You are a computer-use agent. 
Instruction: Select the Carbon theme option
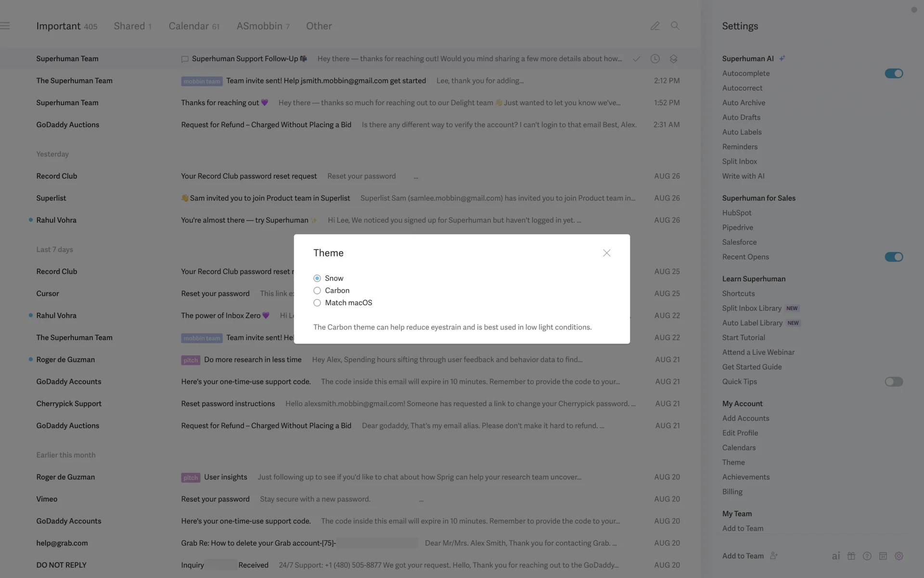317,290
